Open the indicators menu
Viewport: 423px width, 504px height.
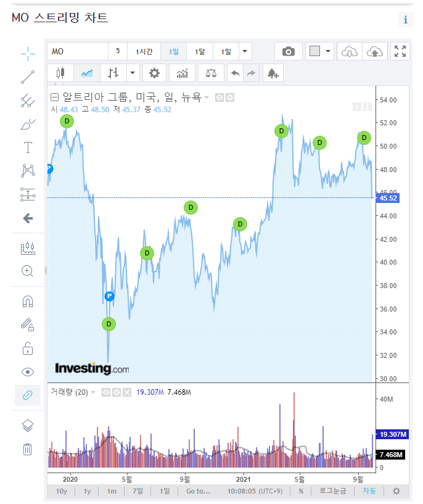[x=182, y=73]
